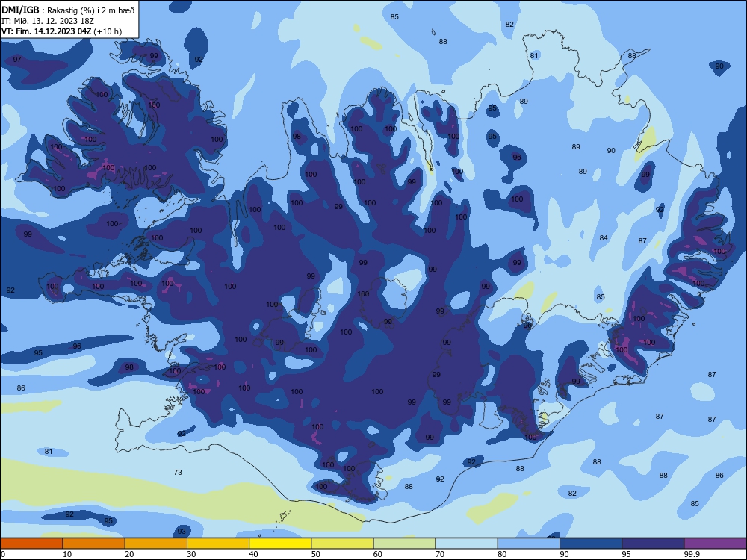Click the 30–40 amber legend swatch

pyautogui.click(x=218, y=544)
